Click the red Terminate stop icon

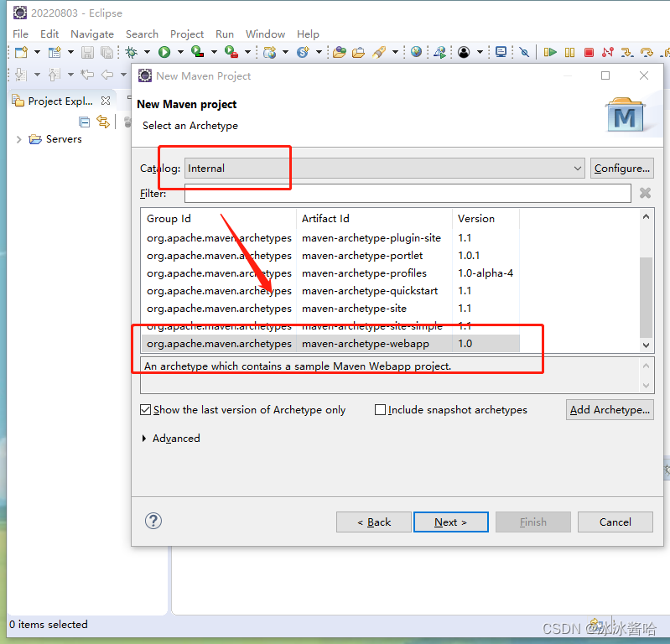pyautogui.click(x=589, y=52)
